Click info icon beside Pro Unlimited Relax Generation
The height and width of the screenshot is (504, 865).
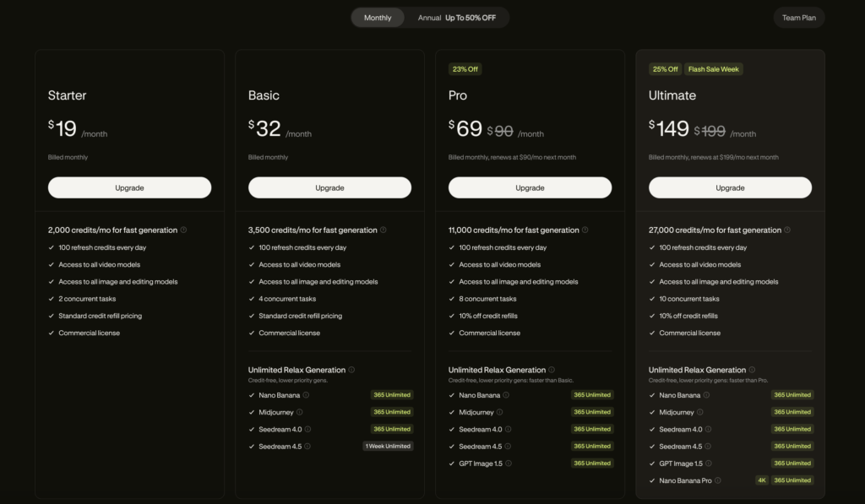tap(552, 370)
